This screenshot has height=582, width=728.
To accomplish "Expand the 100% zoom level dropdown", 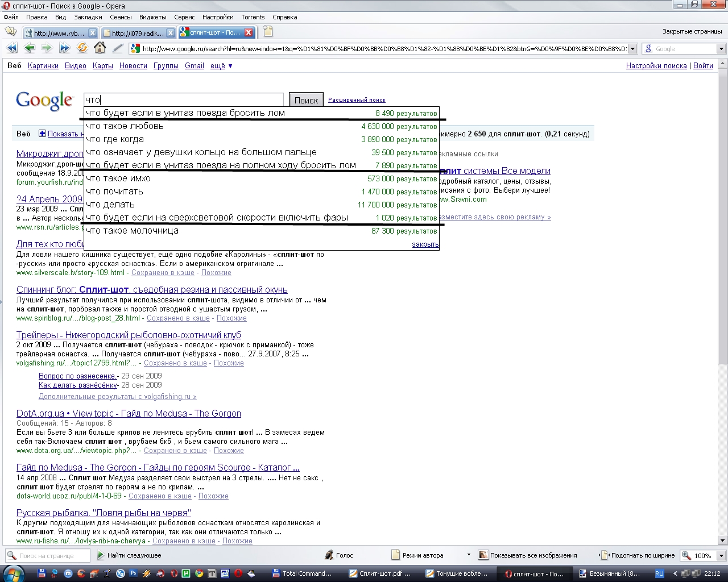I will [721, 556].
